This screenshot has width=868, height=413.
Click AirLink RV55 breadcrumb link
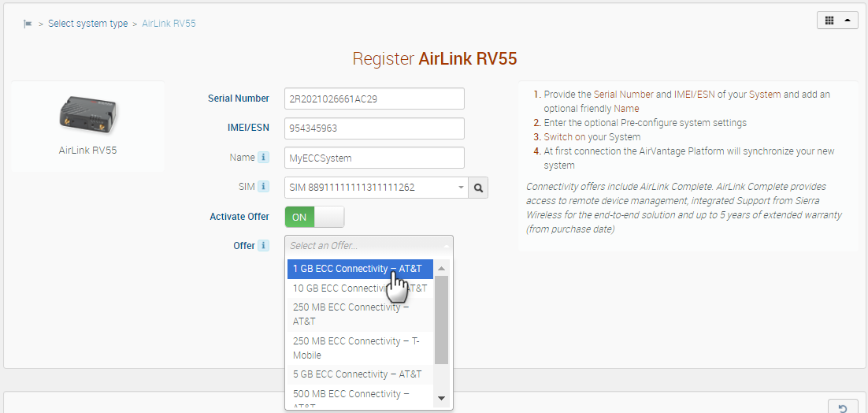(x=169, y=24)
